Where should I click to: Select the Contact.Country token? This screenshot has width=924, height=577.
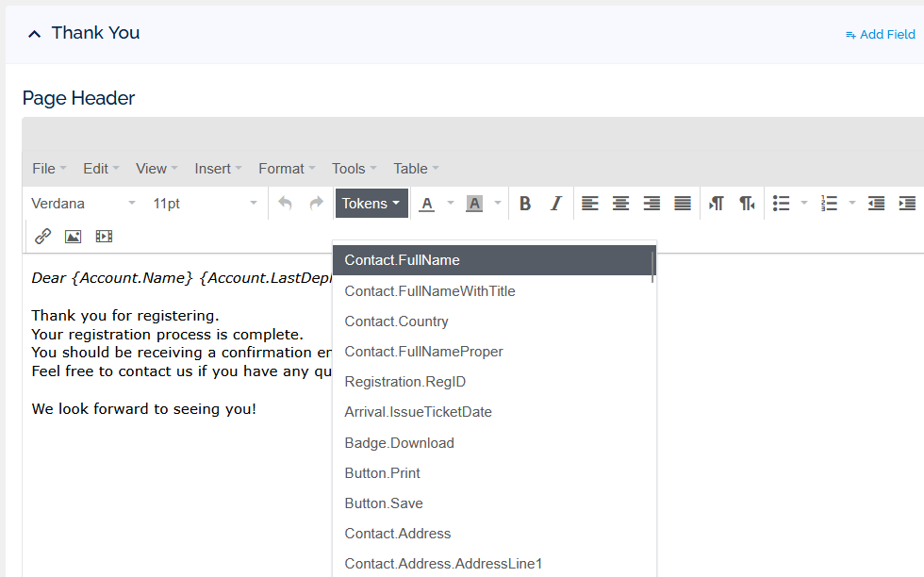click(396, 321)
